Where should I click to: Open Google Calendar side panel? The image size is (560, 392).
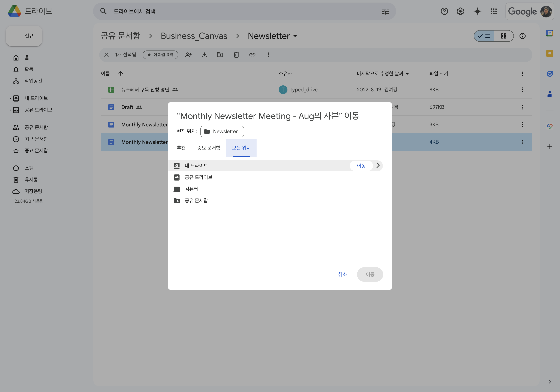550,33
